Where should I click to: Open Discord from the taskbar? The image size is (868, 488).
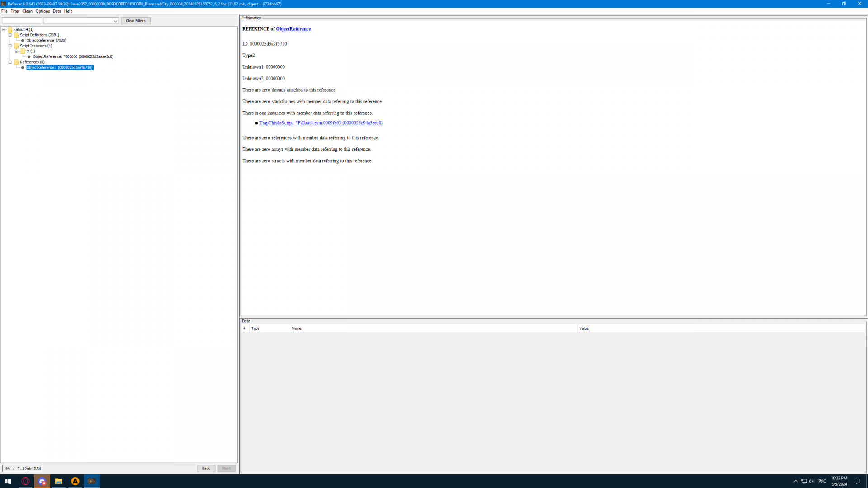click(42, 481)
